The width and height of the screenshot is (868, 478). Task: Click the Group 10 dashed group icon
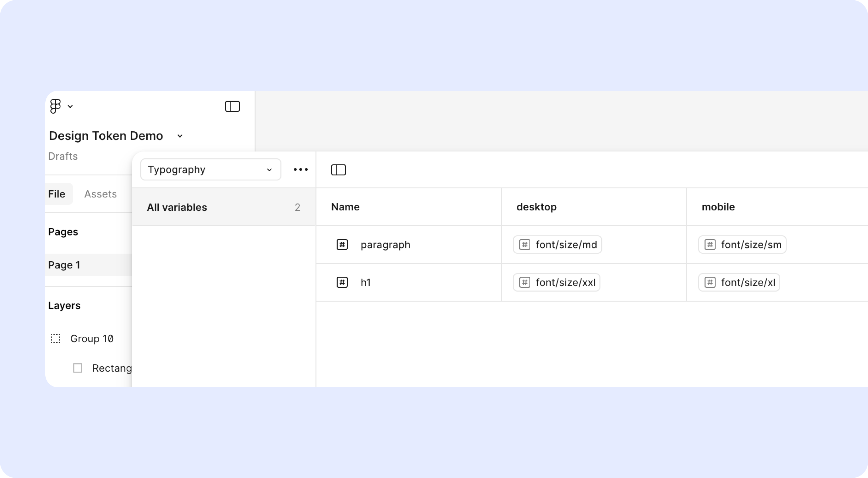[x=56, y=339]
